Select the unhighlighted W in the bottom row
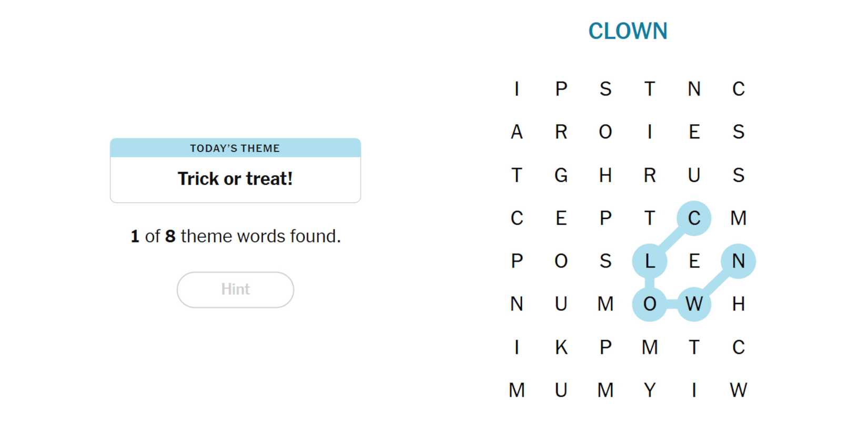The height and width of the screenshot is (434, 868). [x=738, y=390]
